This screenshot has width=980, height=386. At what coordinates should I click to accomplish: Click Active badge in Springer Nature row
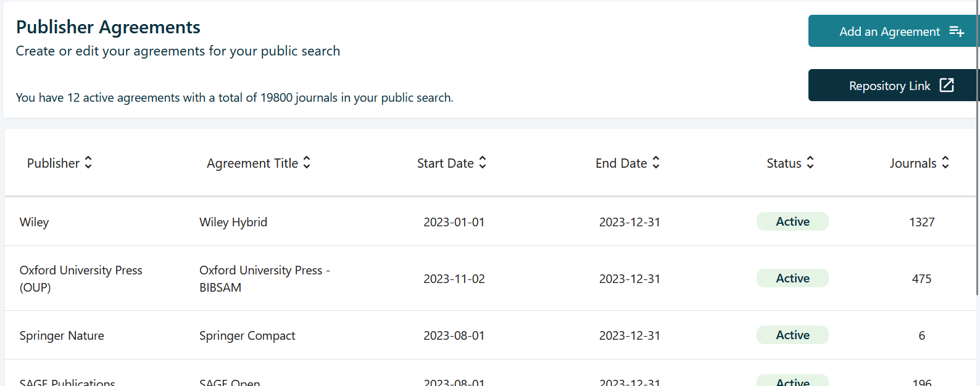tap(792, 335)
